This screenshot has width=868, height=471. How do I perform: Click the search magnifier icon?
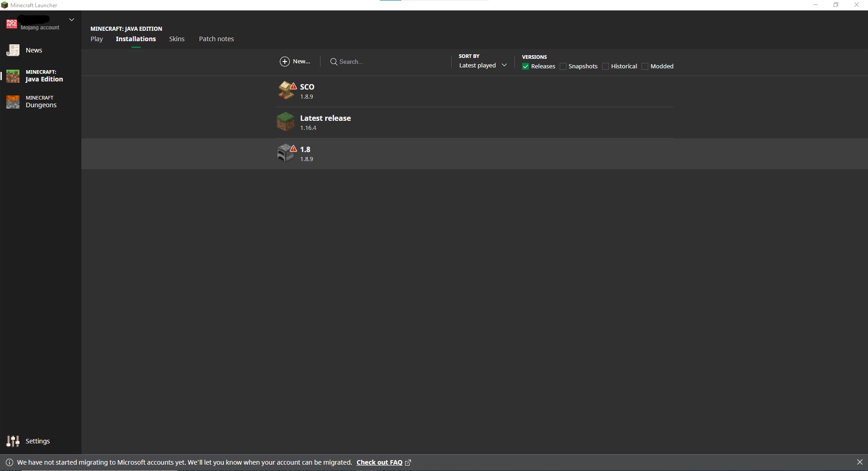pyautogui.click(x=334, y=62)
